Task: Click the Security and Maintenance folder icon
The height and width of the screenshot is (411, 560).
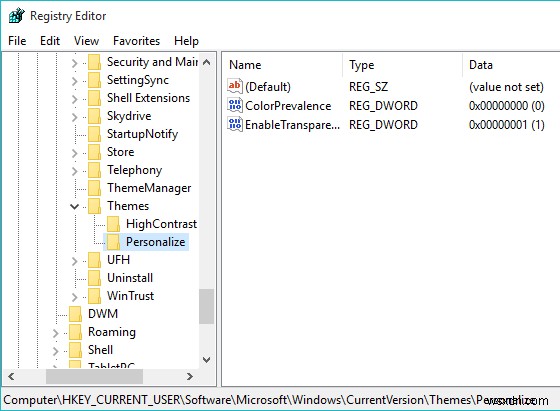Action: click(95, 62)
